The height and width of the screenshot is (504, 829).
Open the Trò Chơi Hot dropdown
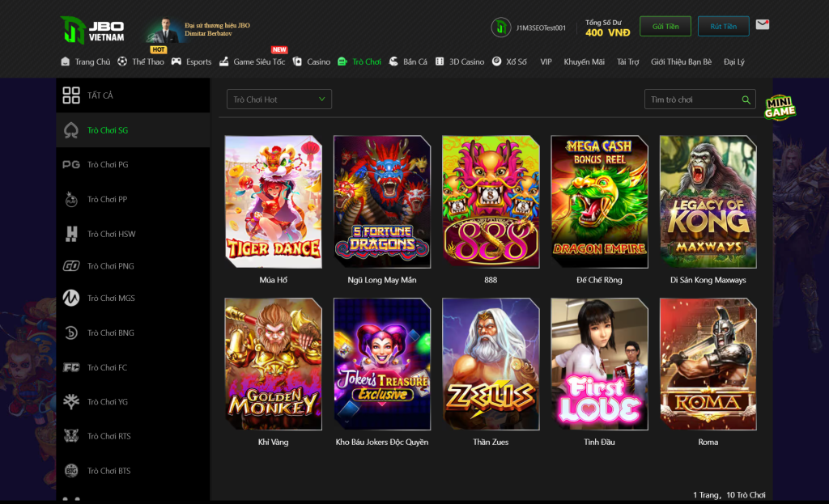coord(278,100)
